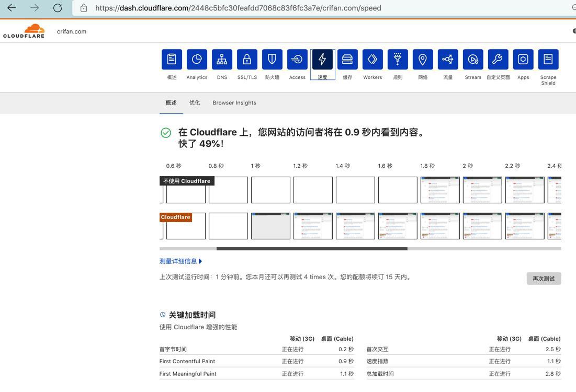Open the Stream video icon
The image size is (576, 392).
click(473, 59)
